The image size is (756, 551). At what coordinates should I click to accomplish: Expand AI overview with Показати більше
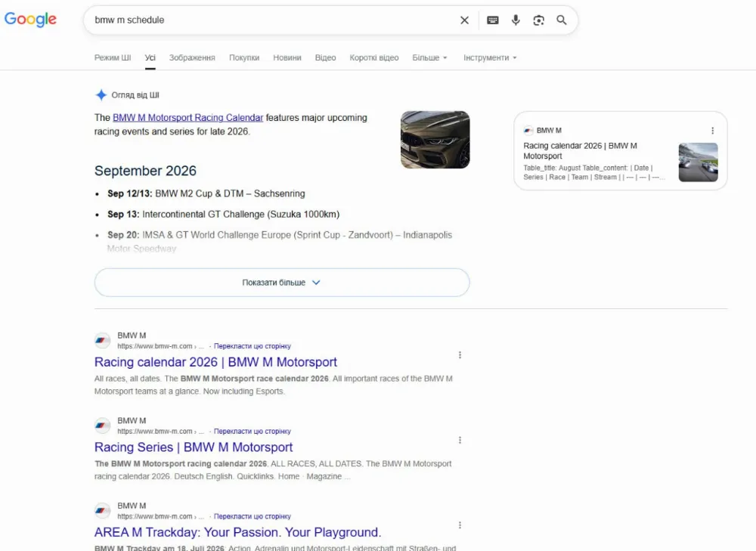point(282,283)
